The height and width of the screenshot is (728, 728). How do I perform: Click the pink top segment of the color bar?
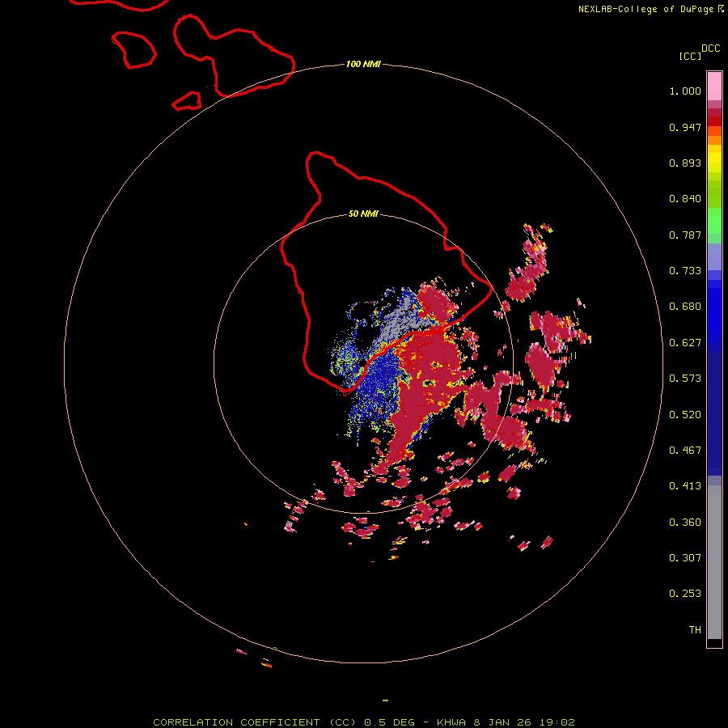714,86
